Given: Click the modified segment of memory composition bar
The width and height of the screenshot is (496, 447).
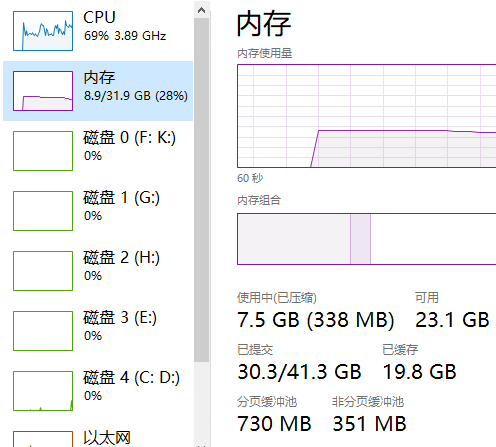Looking at the screenshot, I should pos(360,239).
